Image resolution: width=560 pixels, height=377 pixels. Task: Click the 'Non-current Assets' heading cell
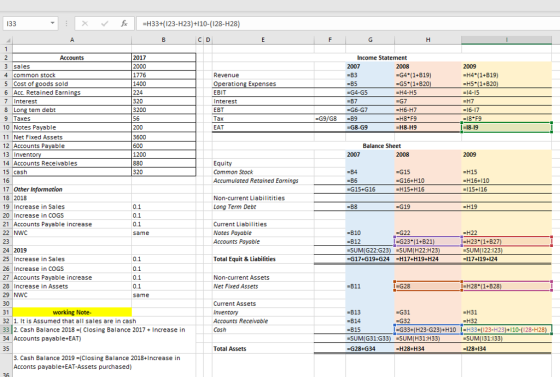point(263,277)
